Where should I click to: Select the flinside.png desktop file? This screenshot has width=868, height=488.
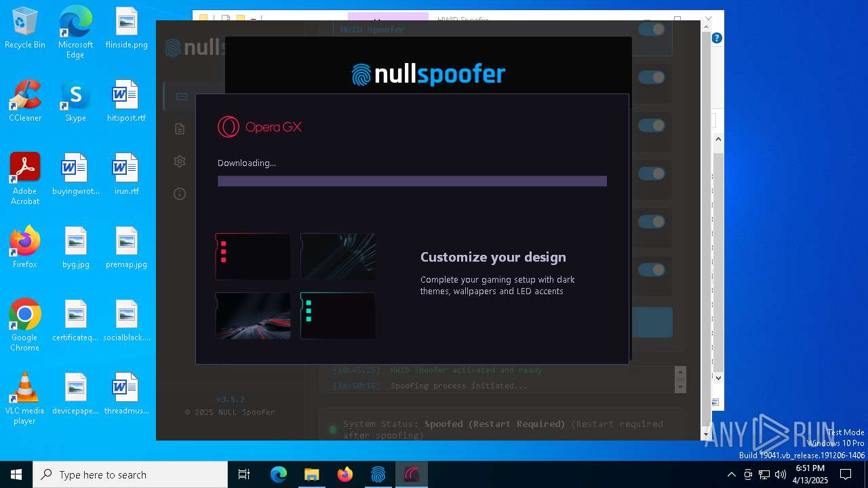point(127,28)
